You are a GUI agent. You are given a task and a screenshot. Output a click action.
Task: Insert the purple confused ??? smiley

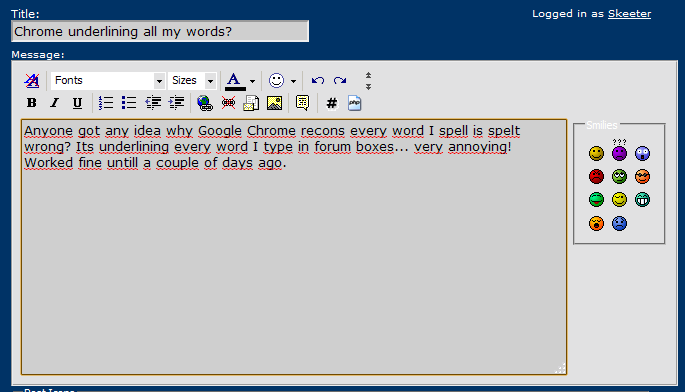click(619, 151)
